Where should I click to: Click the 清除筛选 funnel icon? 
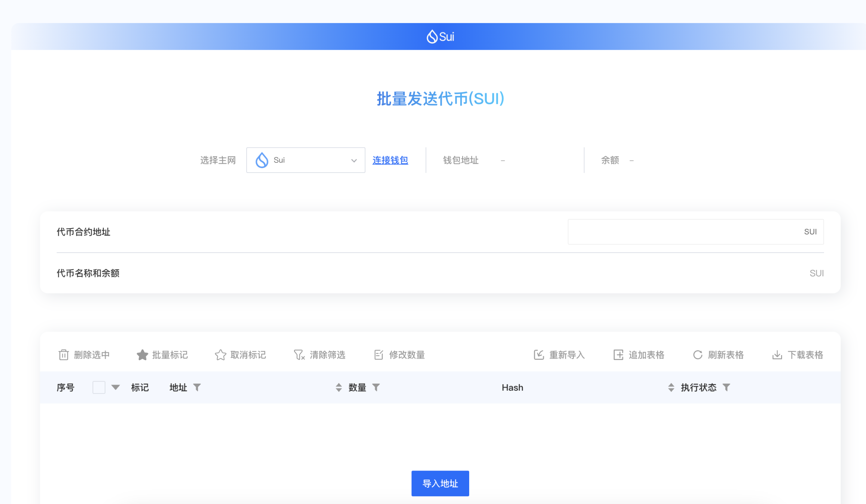pos(299,355)
